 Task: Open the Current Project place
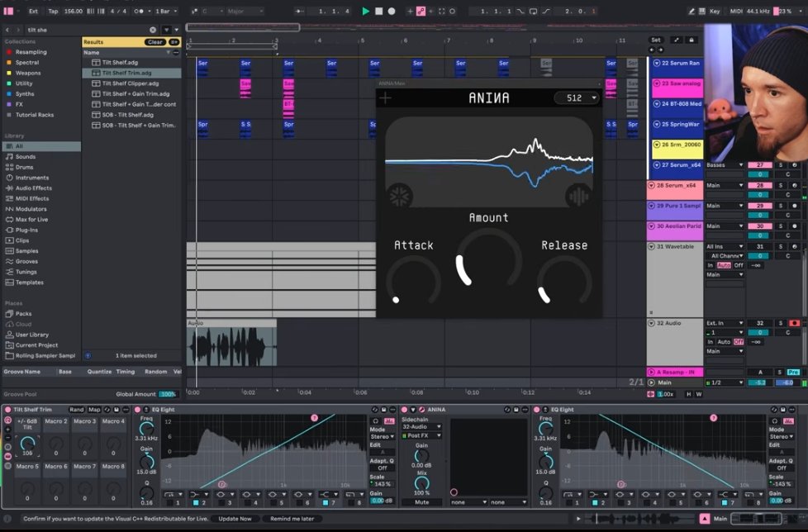tap(36, 345)
